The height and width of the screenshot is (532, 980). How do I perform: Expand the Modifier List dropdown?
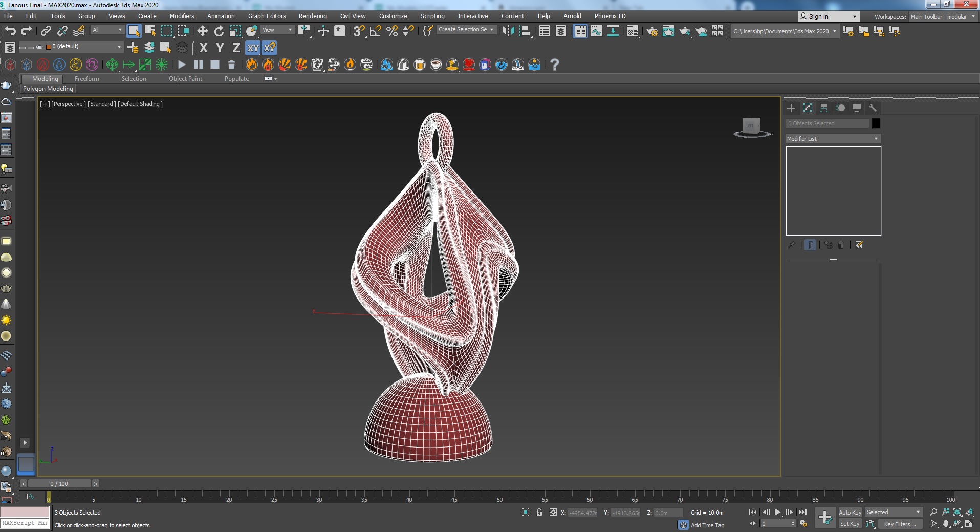(x=833, y=139)
